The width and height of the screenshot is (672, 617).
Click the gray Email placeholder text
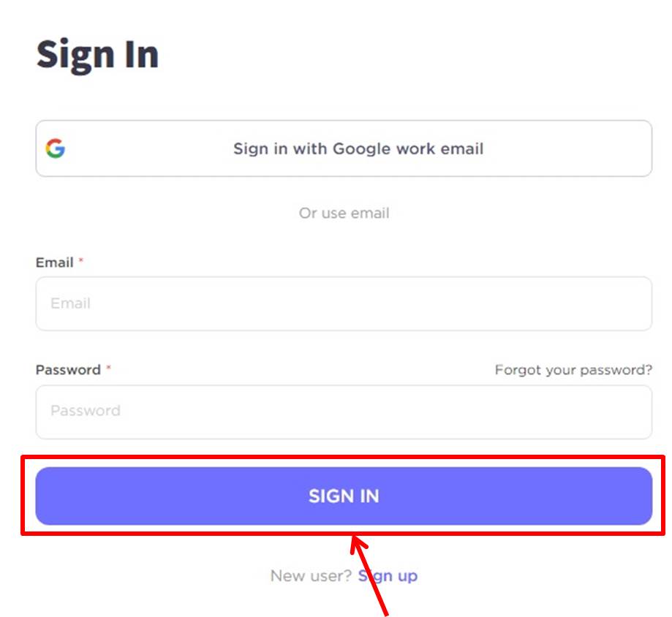click(70, 303)
